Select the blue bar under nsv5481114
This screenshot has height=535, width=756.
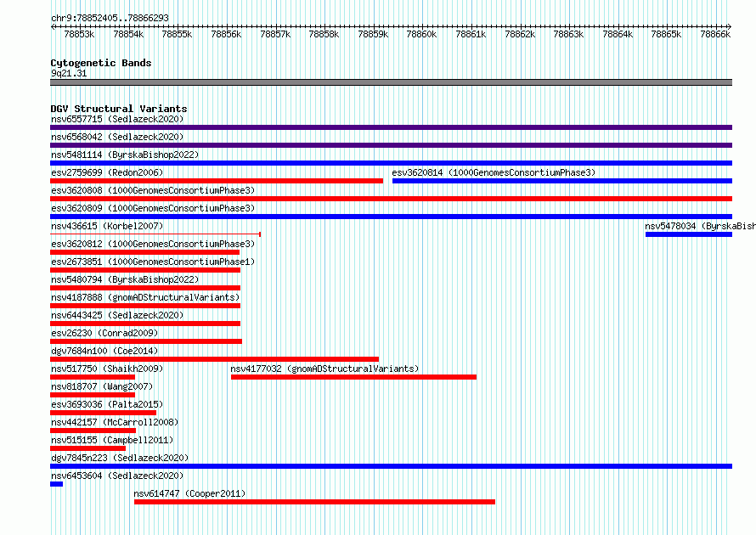tap(391, 163)
